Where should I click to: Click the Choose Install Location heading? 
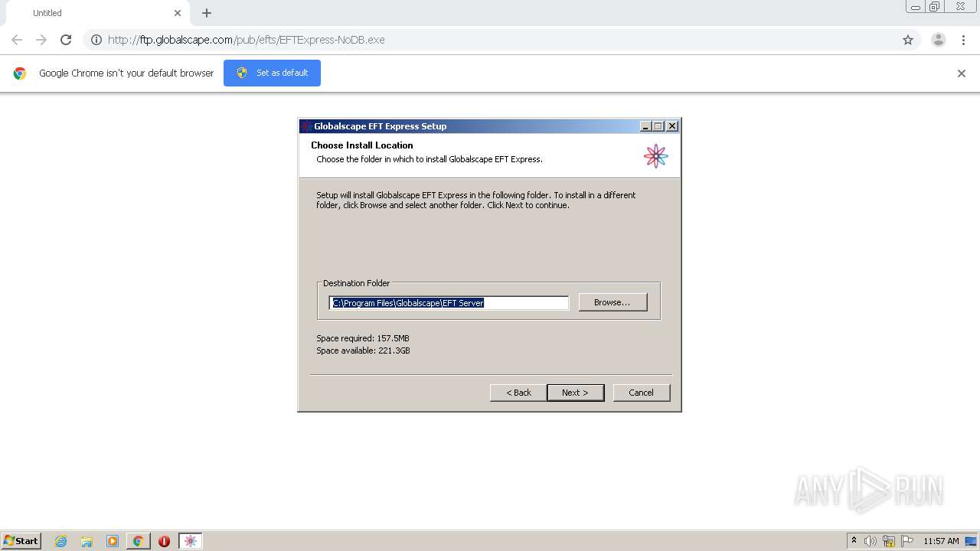[362, 145]
